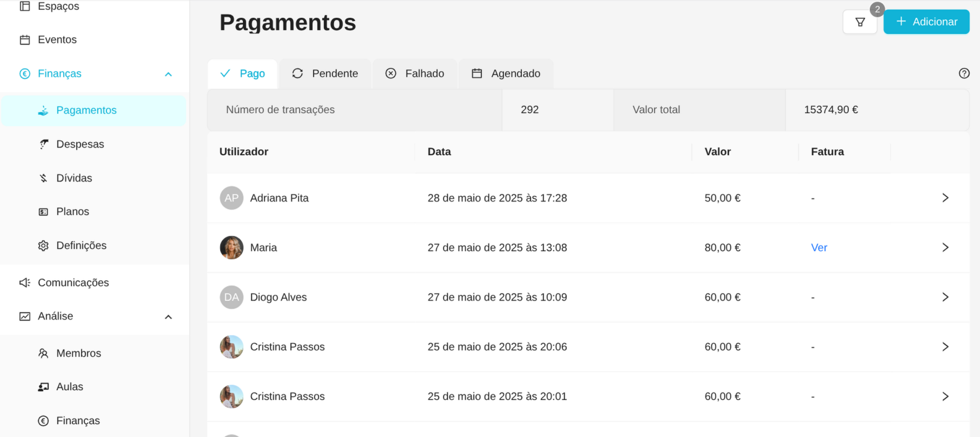Collapse the Finanças sidebar section chevron
Screen dimensions: 980x437
tap(168, 74)
